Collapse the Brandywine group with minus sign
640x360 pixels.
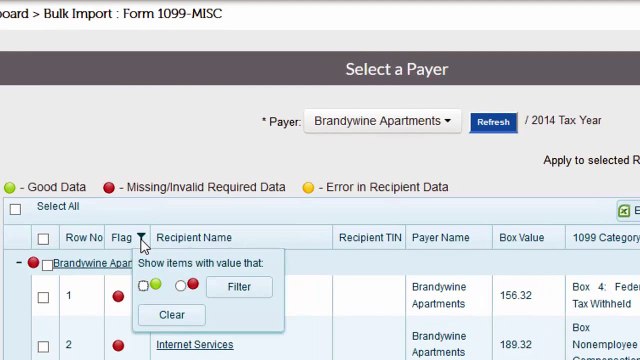19,262
